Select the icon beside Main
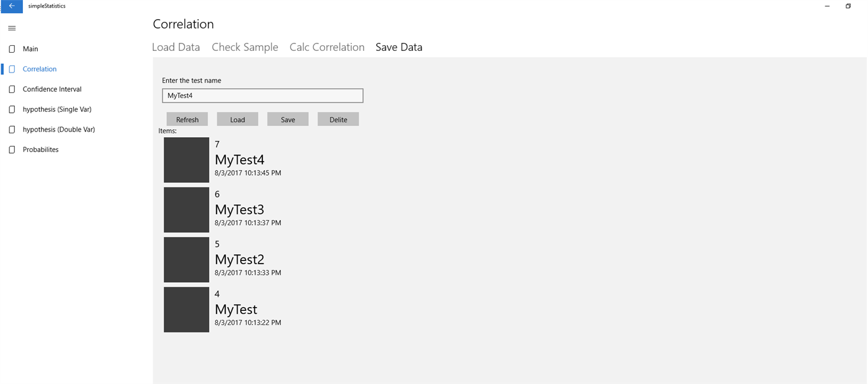The height and width of the screenshot is (384, 868). [11, 48]
